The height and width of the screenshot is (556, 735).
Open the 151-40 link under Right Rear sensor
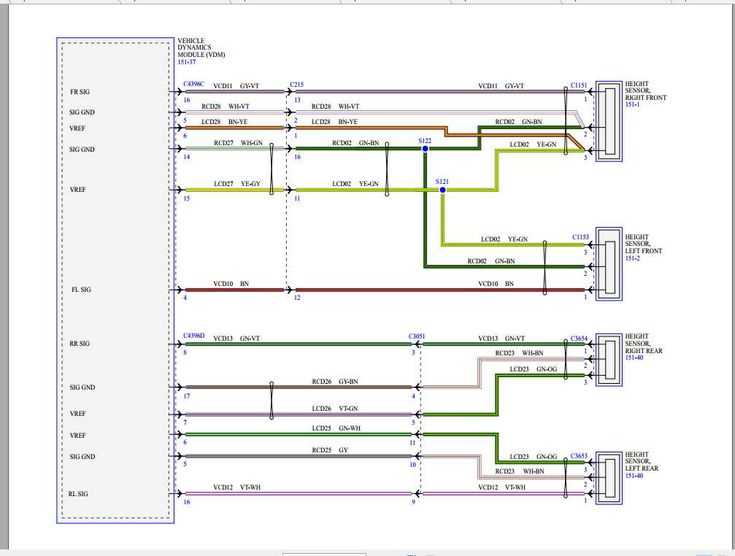pos(634,358)
